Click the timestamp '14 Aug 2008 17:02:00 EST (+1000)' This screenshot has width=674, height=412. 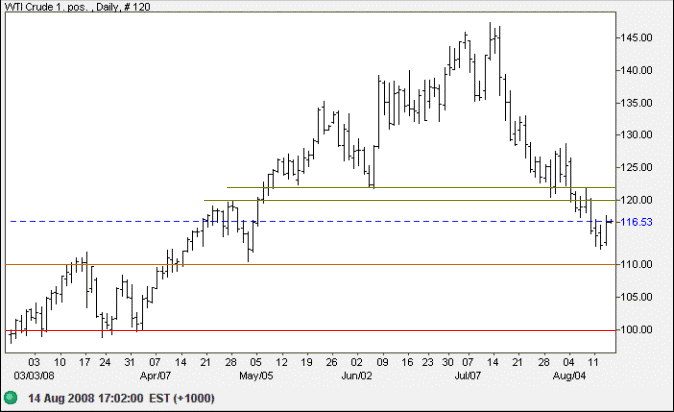tap(121, 398)
